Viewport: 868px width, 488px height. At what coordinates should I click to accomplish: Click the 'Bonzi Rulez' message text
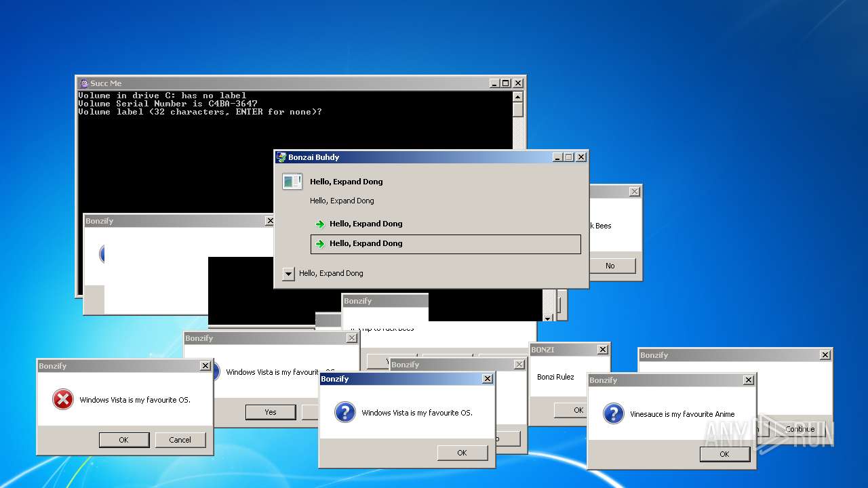555,377
